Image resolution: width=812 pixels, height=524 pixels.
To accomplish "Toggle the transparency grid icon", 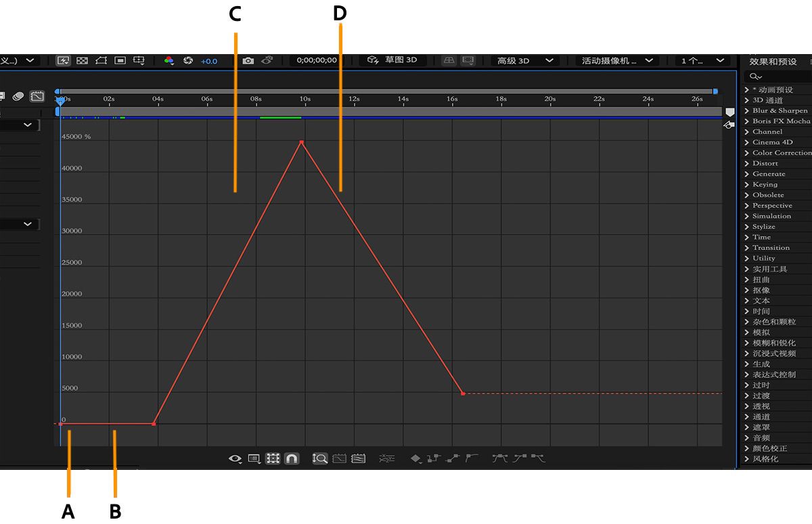I will pyautogui.click(x=83, y=60).
